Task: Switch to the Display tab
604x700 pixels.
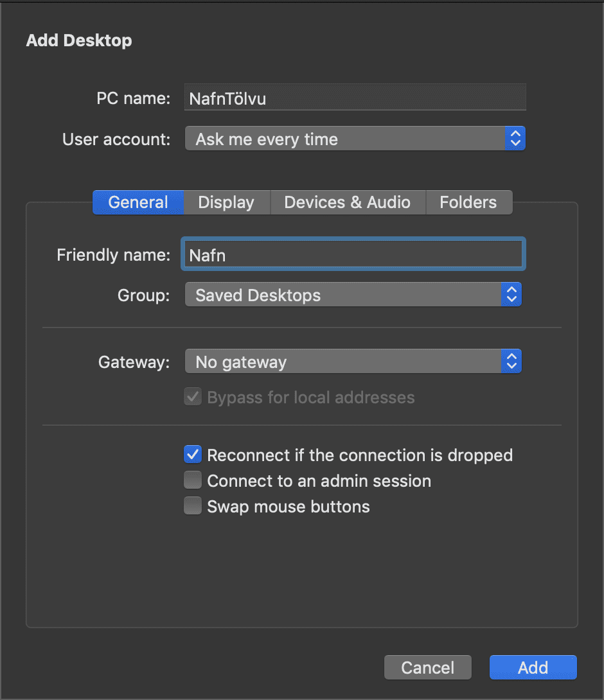Action: 226,202
